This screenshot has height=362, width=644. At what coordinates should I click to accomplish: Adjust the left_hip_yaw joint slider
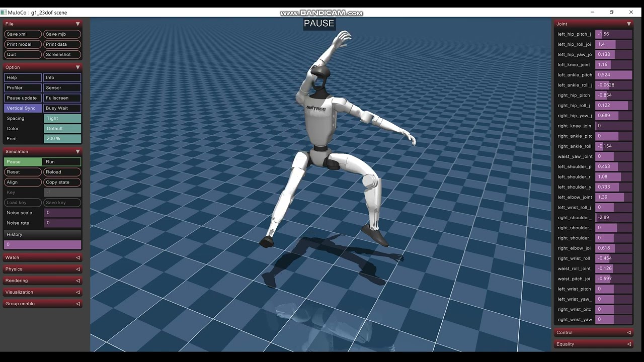613,54
